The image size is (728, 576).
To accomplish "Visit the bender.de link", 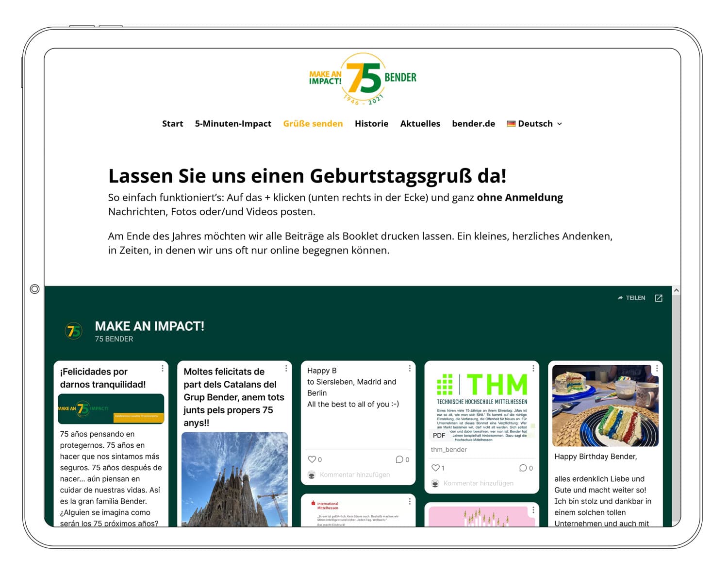I will pos(474,124).
